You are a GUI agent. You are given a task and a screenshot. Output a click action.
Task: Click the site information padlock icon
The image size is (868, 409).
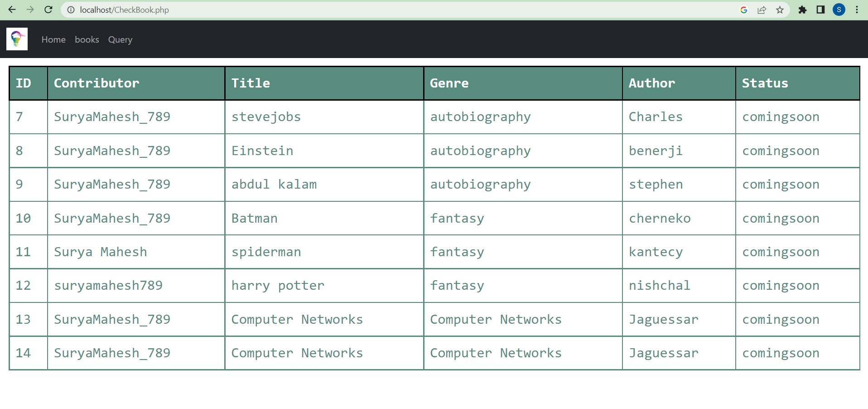(71, 10)
